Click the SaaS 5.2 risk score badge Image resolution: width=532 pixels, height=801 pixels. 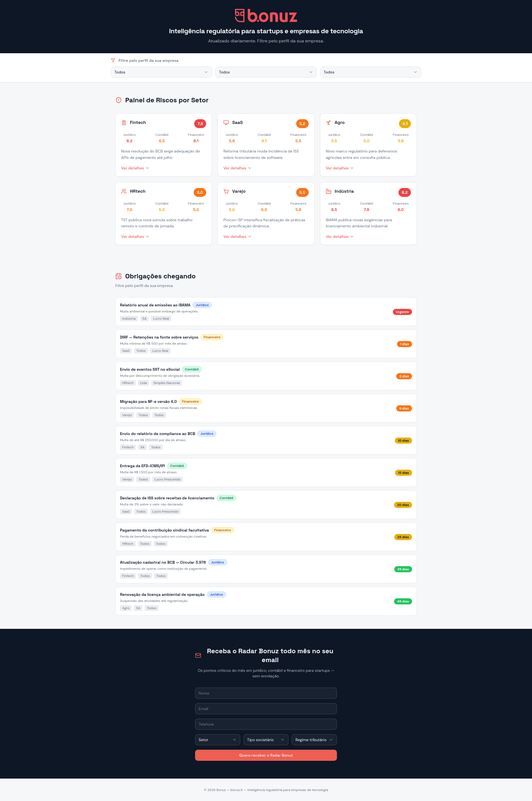302,124
